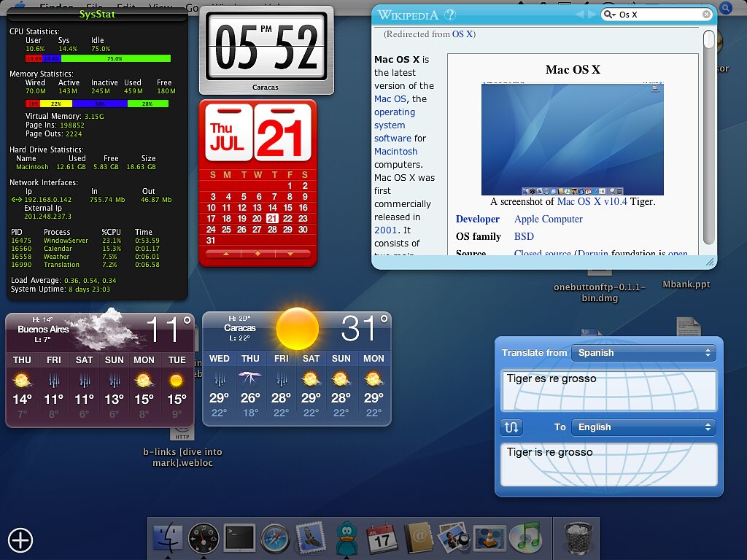Follow the OS X redirect link
Viewport: 747px width, 560px height.
click(462, 34)
